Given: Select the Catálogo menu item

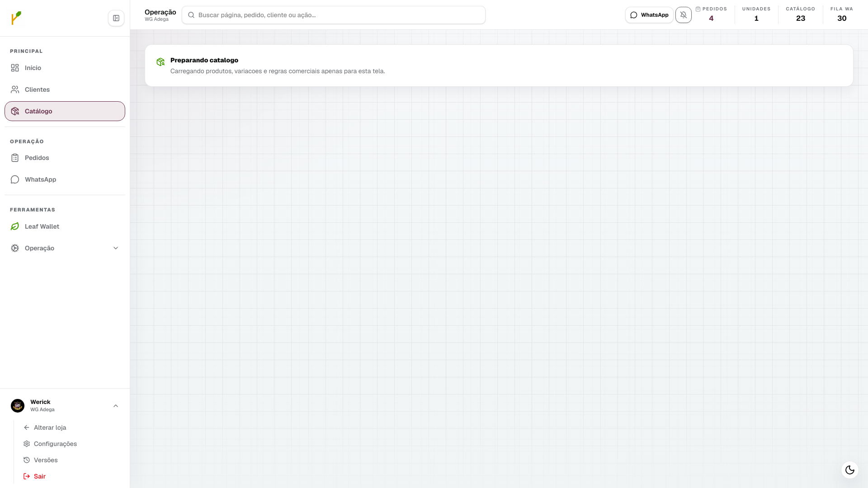Looking at the screenshot, I should coord(65,111).
